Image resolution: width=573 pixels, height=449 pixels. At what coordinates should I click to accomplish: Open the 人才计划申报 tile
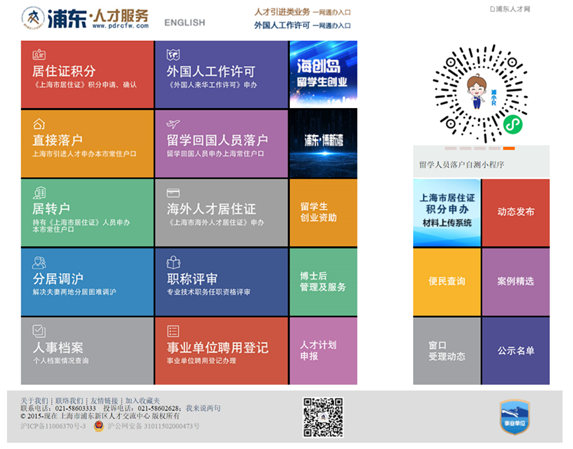[x=323, y=351]
